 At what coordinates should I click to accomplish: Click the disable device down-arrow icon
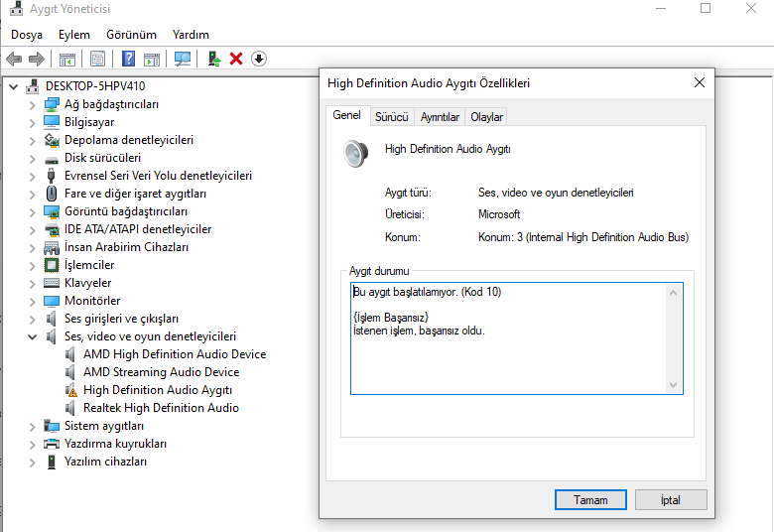[x=259, y=59]
